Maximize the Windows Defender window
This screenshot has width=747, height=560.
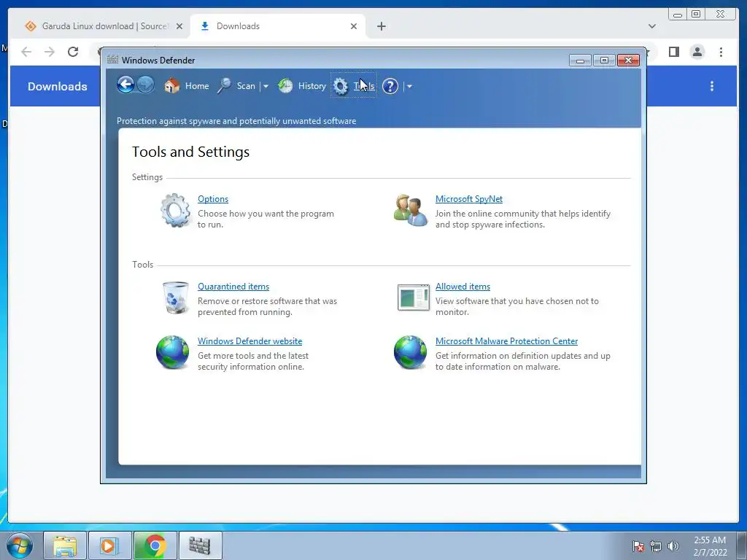[x=604, y=60]
